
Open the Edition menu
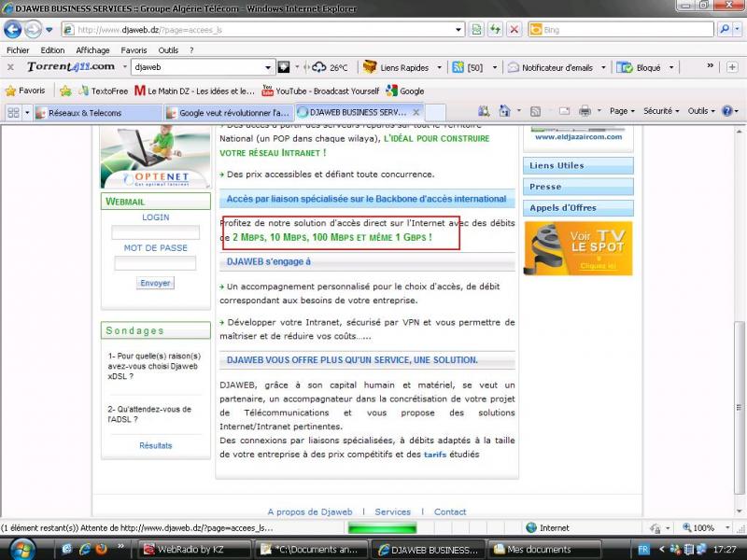(x=52, y=50)
